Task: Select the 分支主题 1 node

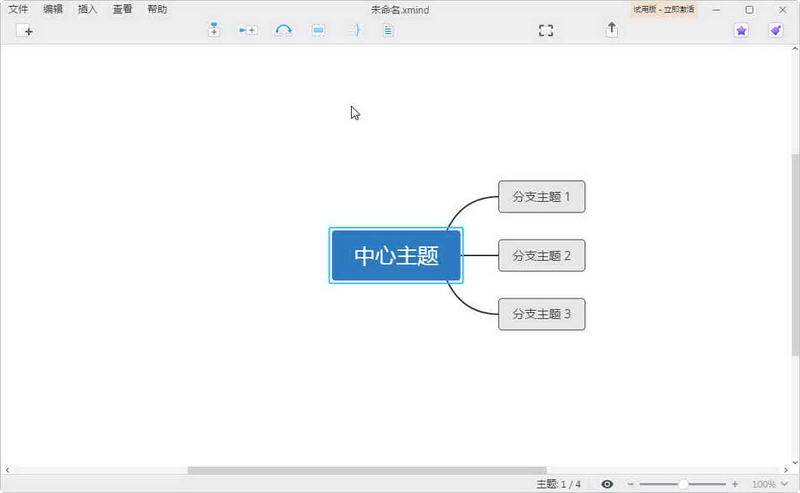Action: tap(541, 196)
